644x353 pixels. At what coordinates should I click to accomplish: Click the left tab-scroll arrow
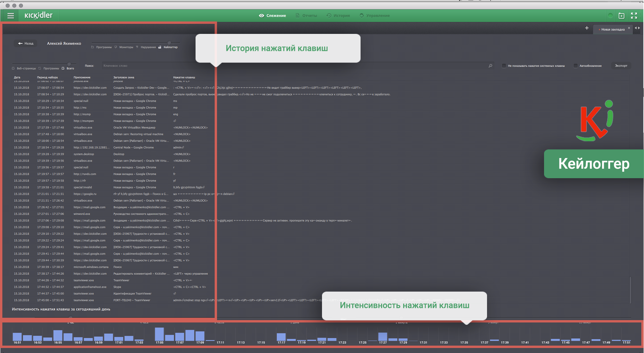coord(636,28)
